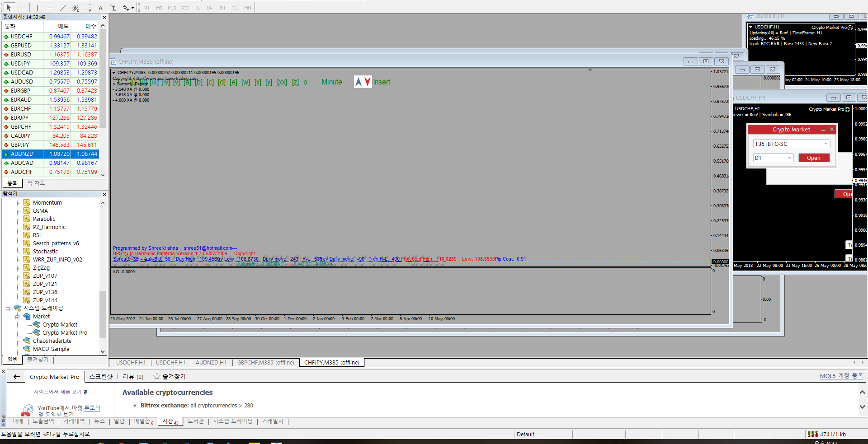Viewport: 868px width, 444px height.
Task: Pick the text 'A' drawing tool
Action: [100, 8]
